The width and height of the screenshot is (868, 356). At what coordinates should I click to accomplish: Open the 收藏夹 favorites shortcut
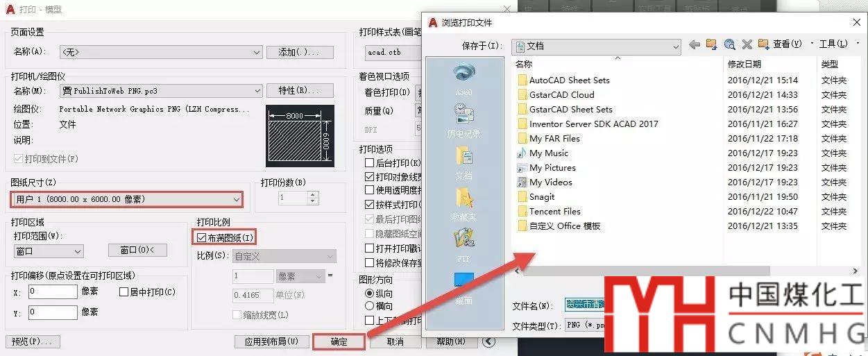464,204
